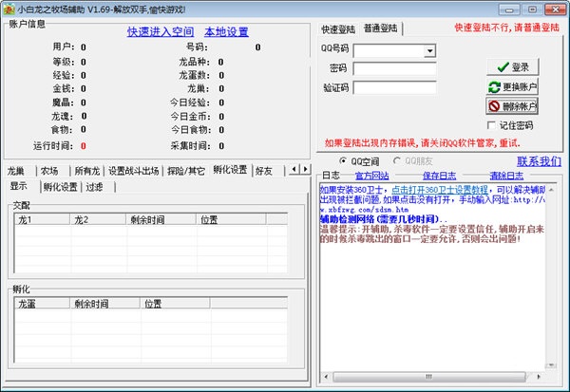Click the 清除日志 link

(x=506, y=176)
